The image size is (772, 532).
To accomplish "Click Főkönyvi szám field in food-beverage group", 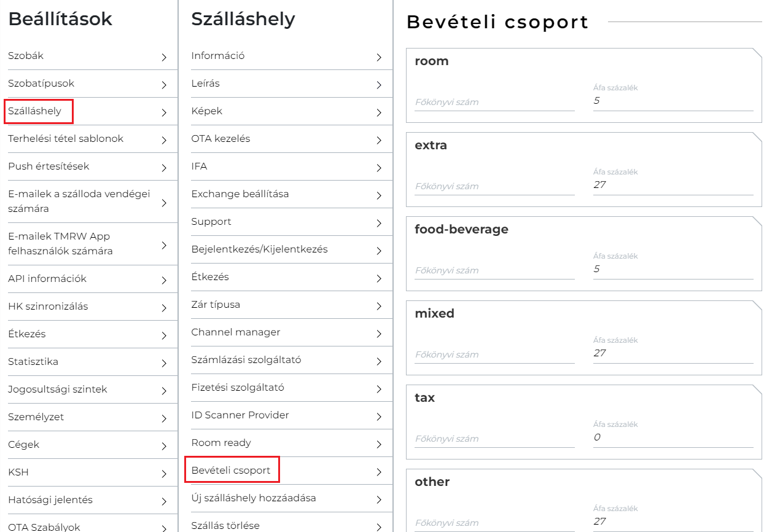I will coord(494,270).
